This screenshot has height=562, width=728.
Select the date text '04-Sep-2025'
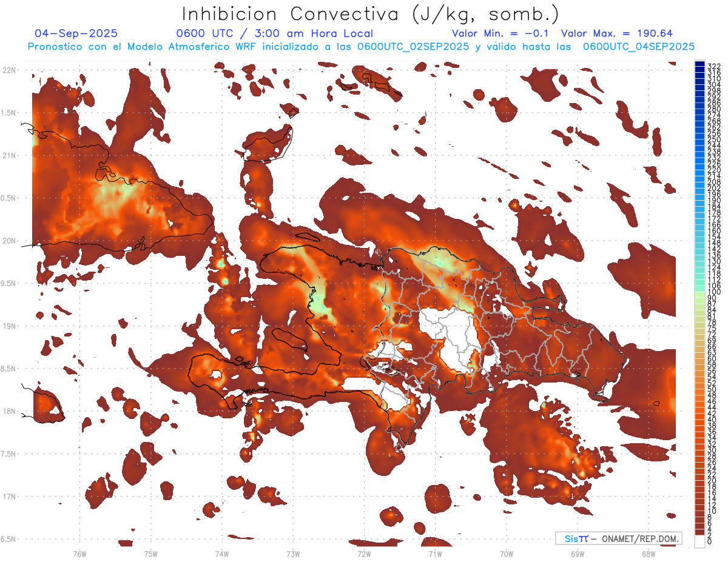click(x=76, y=33)
